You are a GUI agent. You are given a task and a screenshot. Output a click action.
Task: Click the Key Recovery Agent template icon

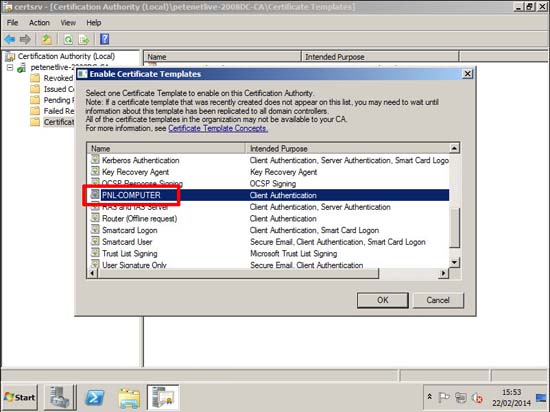click(x=95, y=171)
